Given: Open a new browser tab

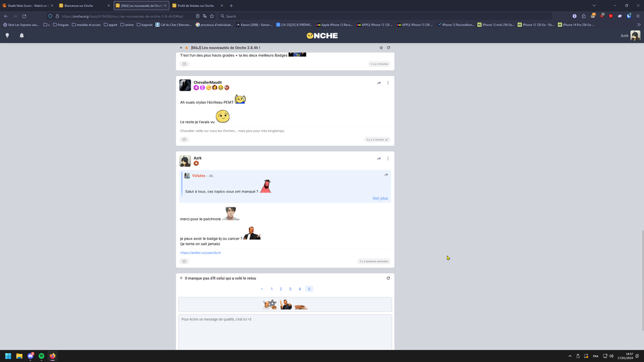Looking at the screenshot, I should tap(231, 5).
